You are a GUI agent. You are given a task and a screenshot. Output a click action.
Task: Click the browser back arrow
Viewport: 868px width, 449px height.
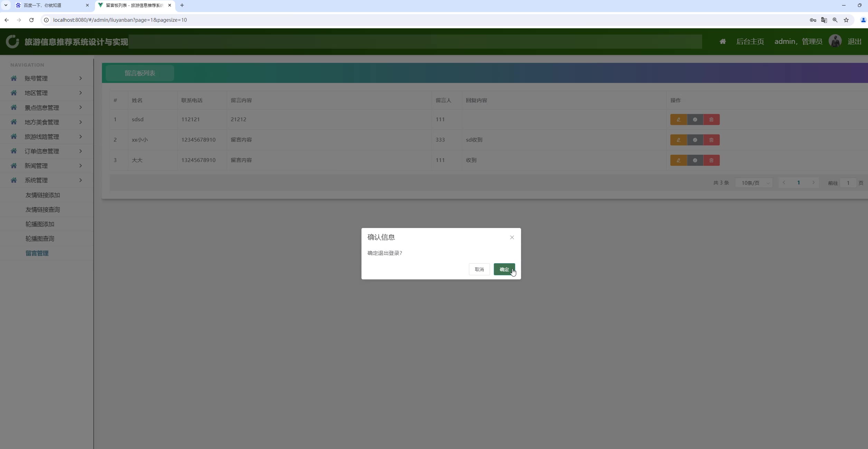[x=7, y=20]
